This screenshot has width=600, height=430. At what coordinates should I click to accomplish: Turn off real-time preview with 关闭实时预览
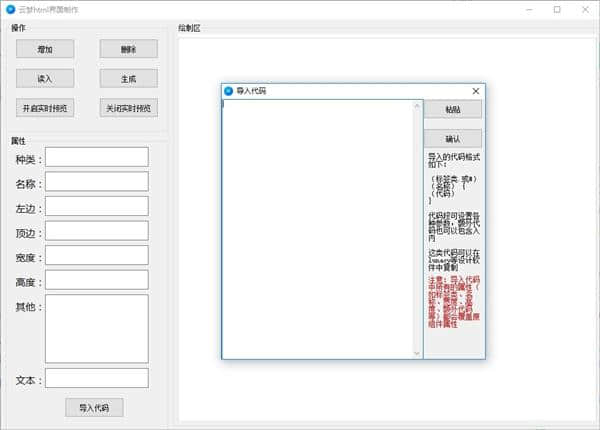coord(129,108)
